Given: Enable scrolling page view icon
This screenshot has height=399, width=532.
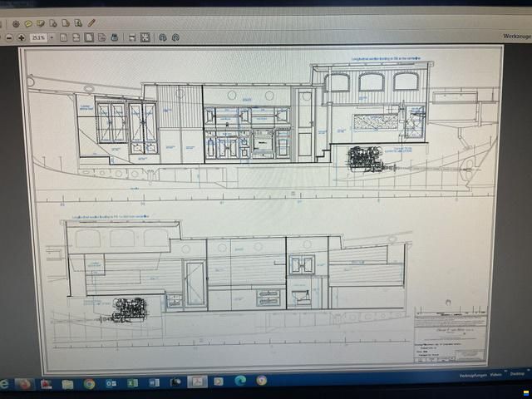Looking at the screenshot, I should (76, 37).
